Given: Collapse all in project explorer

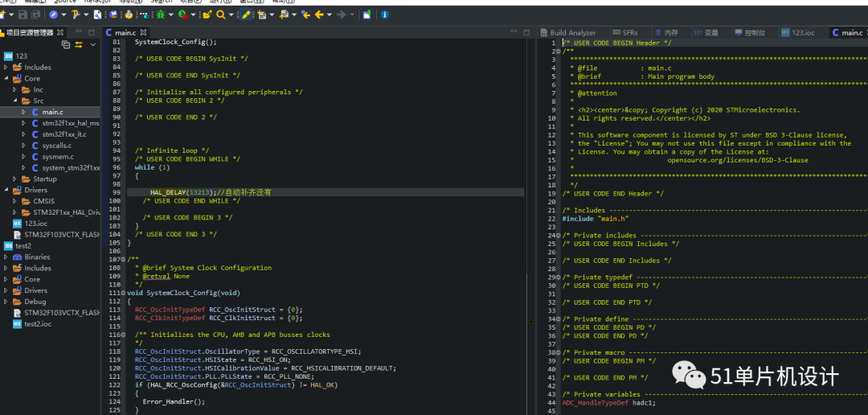Looking at the screenshot, I should [66, 45].
